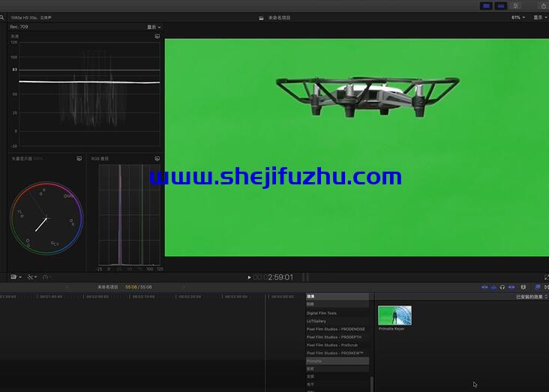Play the video with the play button

(x=249, y=277)
